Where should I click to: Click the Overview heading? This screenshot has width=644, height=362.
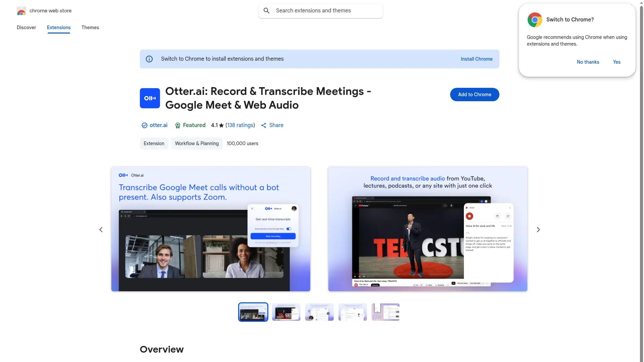162,349
